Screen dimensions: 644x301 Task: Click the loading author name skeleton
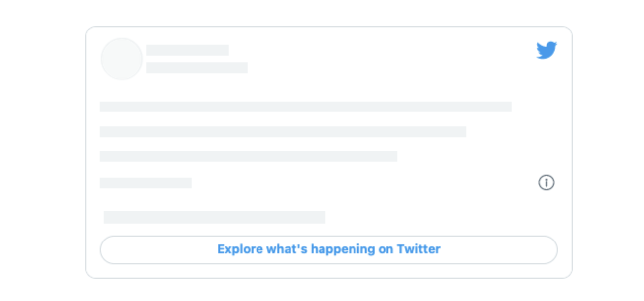(188, 50)
